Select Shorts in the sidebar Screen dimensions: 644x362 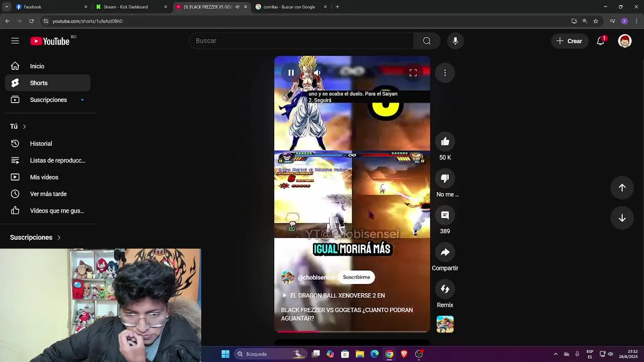(x=48, y=83)
